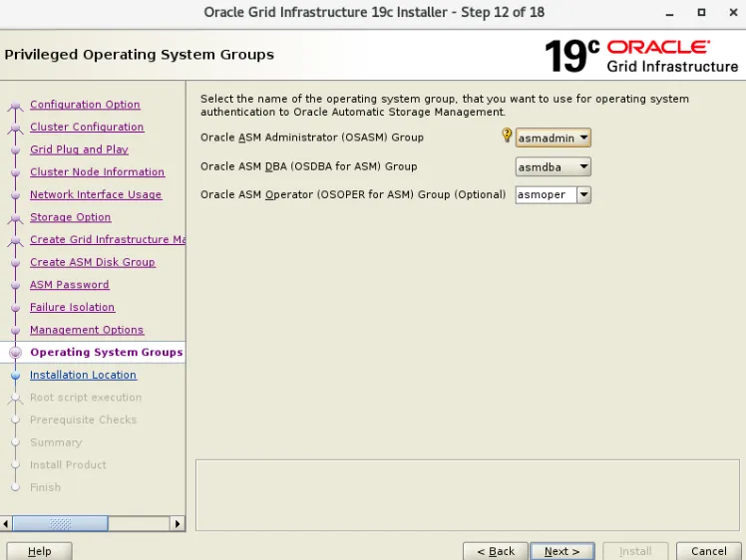
Task: Click the ASM Password step bullet icon
Action: point(15,285)
